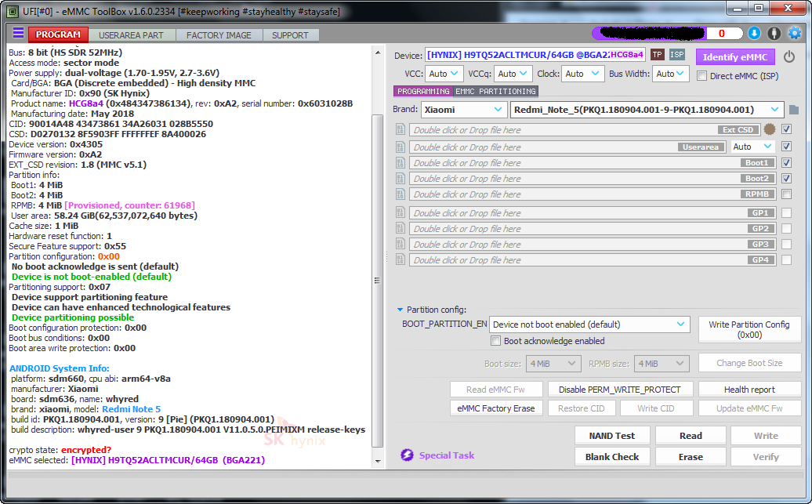Switch to the PROGRAM tab
The image size is (812, 504).
[58, 34]
